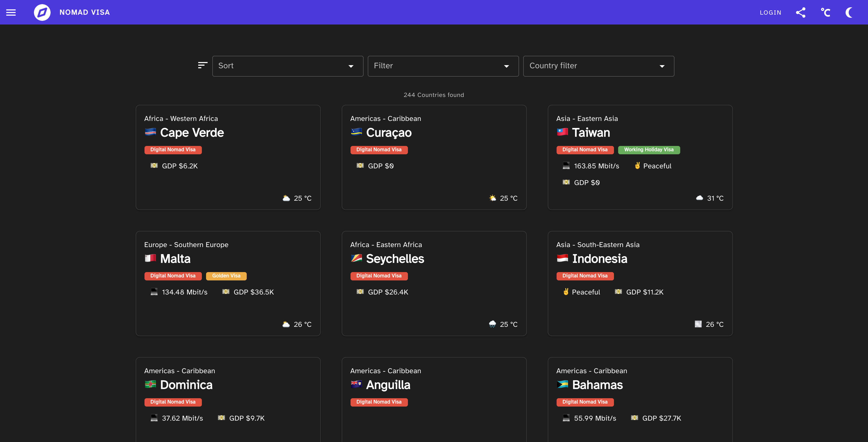Click the Cape Verde flag icon
The height and width of the screenshot is (442, 868).
pos(150,132)
